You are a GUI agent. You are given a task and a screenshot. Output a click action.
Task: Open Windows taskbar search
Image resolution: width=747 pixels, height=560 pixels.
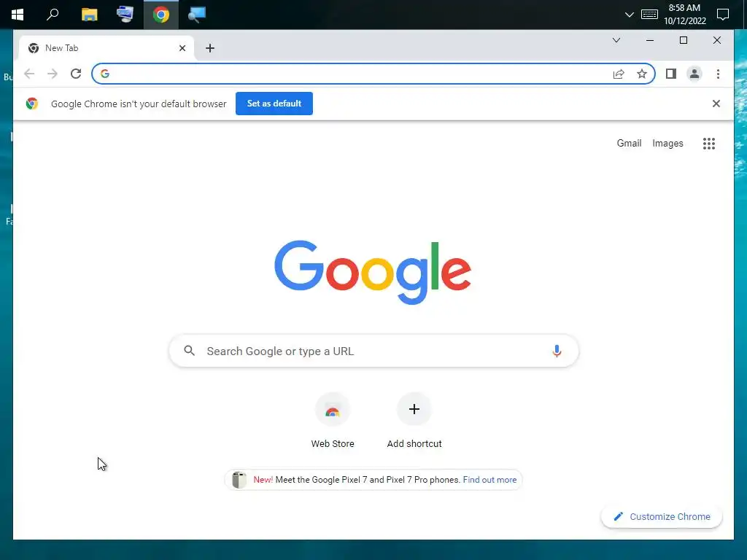(x=53, y=15)
